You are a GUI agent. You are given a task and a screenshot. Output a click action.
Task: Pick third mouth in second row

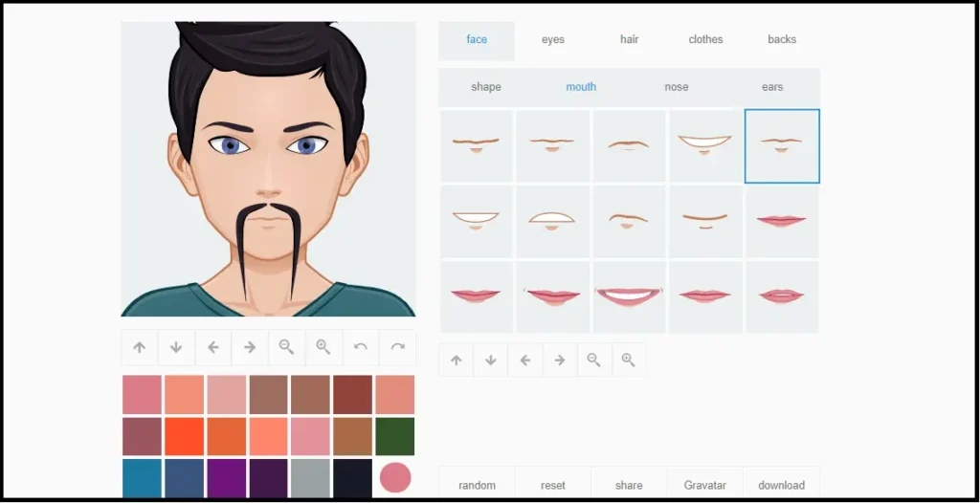629,222
